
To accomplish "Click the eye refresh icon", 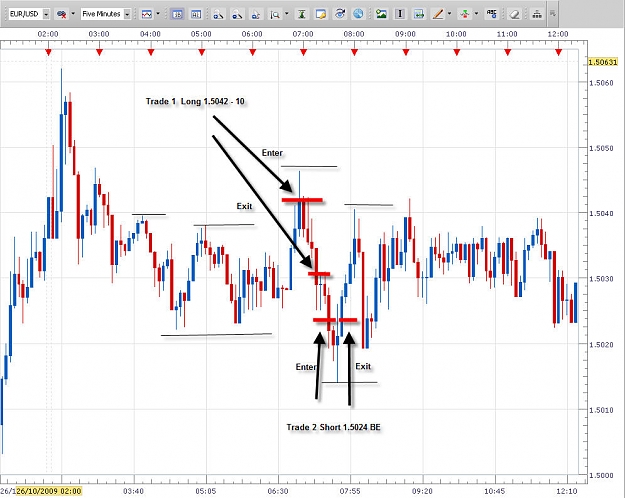I will tap(340, 14).
